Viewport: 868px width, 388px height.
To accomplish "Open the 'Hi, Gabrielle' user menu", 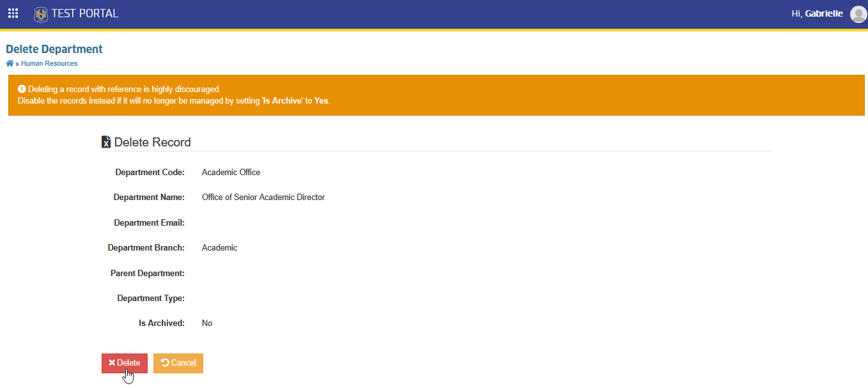I will click(817, 13).
